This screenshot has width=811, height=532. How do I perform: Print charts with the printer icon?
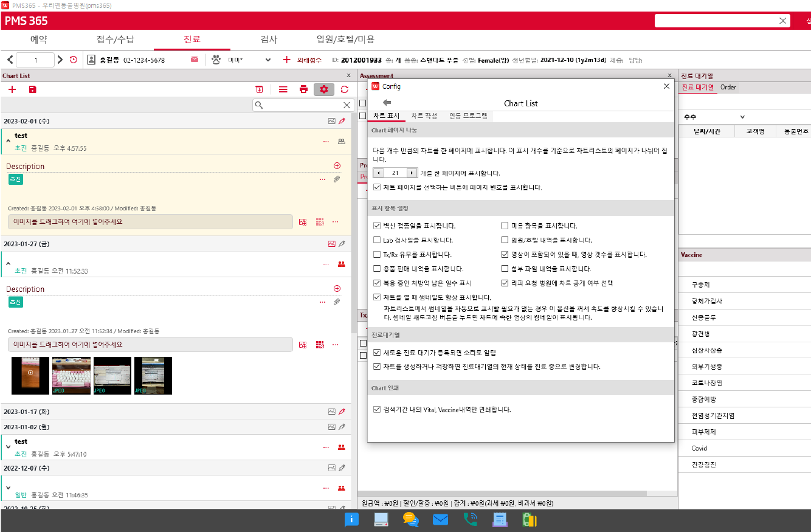[303, 89]
